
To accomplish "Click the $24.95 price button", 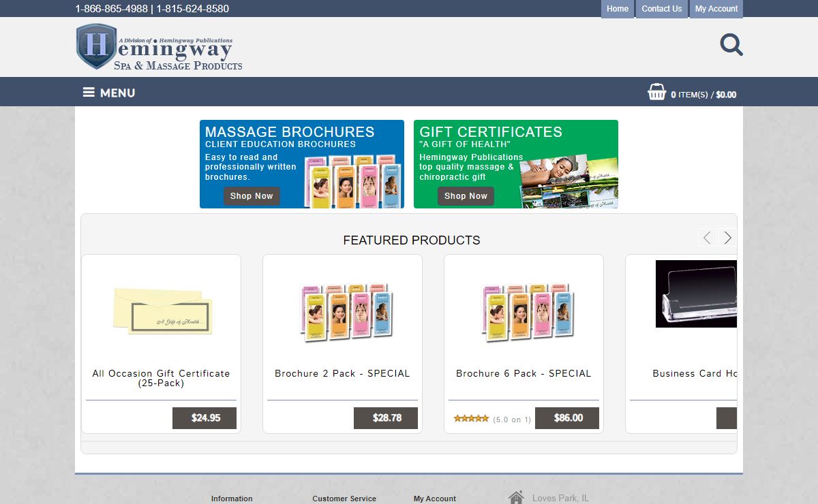I will pyautogui.click(x=204, y=418).
